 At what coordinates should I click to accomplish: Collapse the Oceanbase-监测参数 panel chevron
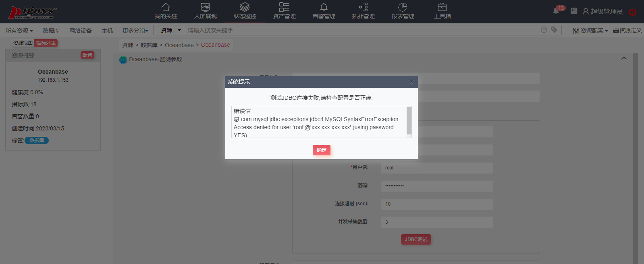[624, 58]
